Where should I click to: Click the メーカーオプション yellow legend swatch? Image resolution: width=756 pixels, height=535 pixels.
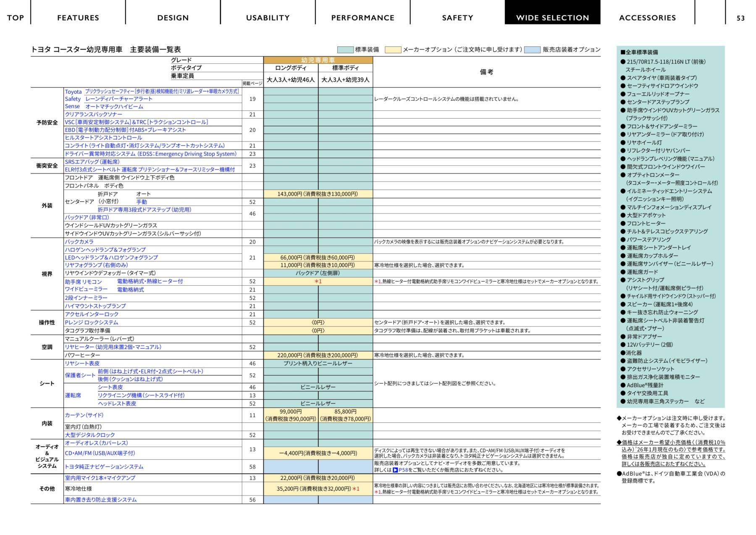pyautogui.click(x=393, y=50)
